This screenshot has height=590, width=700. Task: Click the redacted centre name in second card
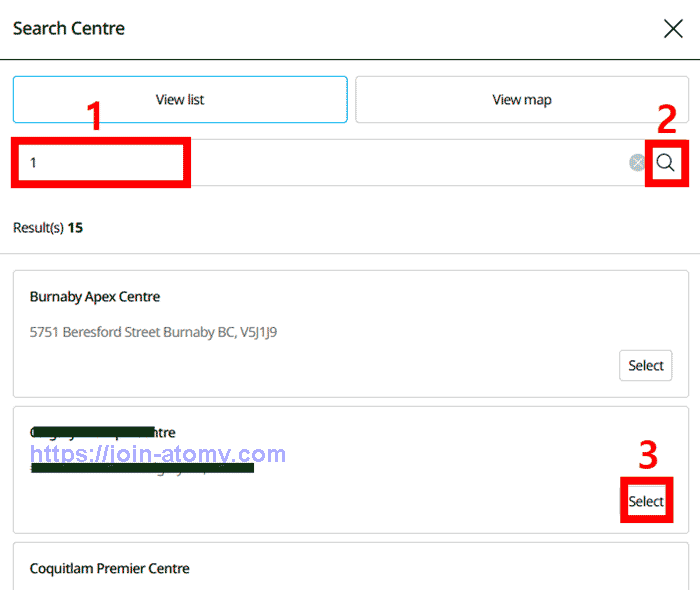[x=103, y=432]
